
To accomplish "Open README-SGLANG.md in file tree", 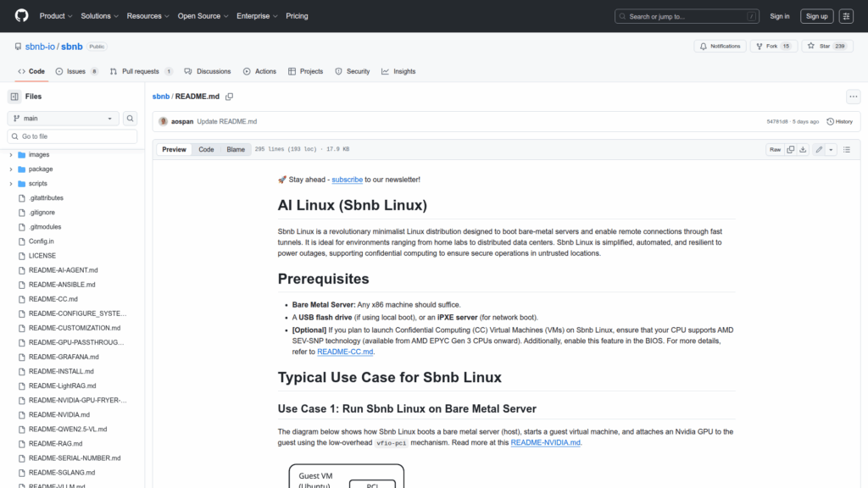I will (x=61, y=473).
